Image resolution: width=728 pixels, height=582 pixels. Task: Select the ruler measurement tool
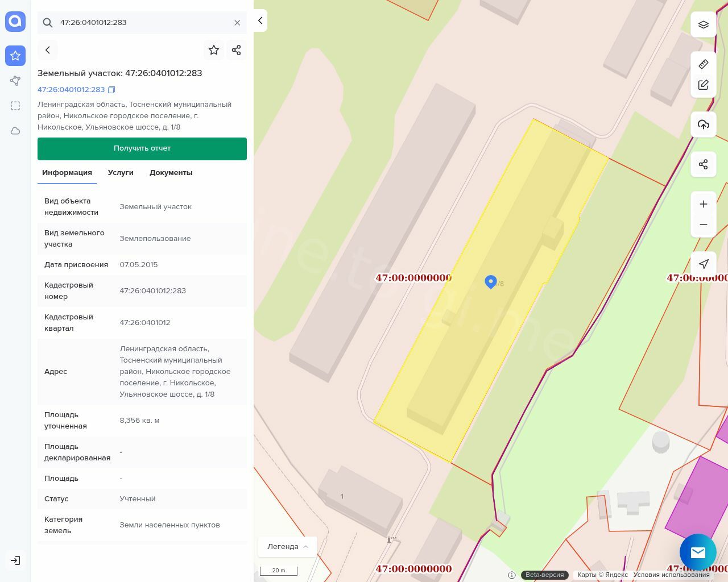(x=703, y=64)
